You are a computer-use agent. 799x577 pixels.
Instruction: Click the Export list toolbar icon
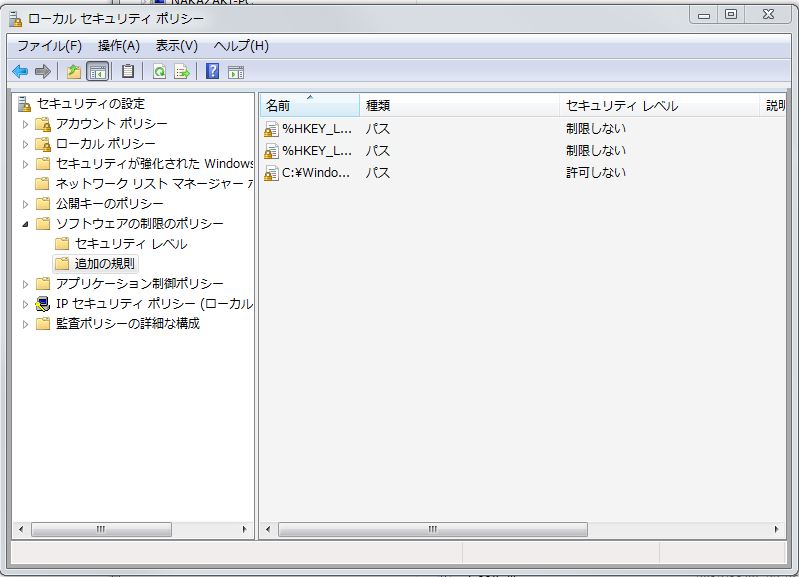(x=182, y=71)
